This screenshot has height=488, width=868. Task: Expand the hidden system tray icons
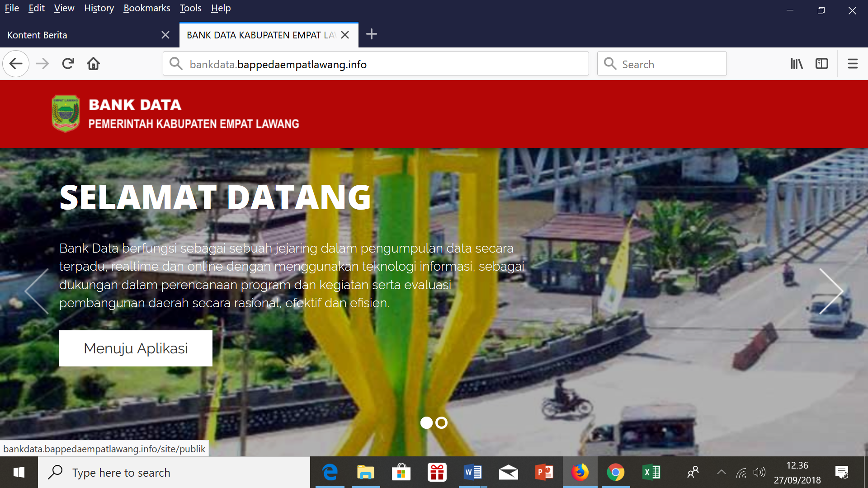point(722,473)
